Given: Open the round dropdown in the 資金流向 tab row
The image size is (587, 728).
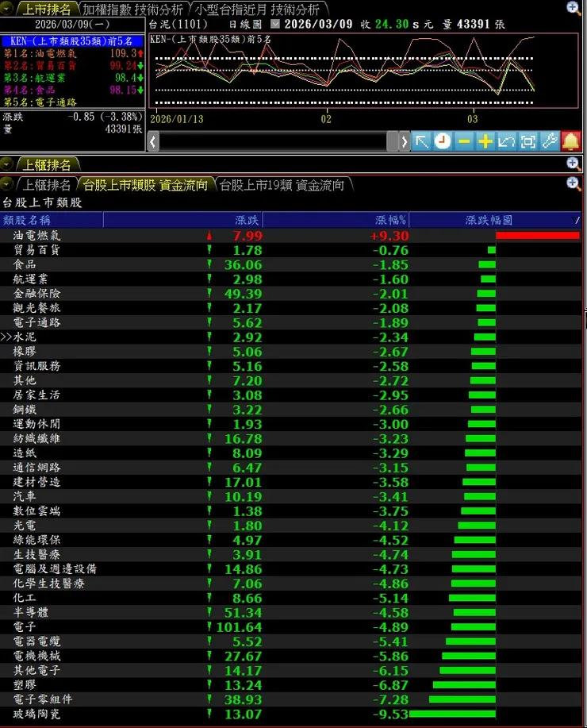Looking at the screenshot, I should [x=6, y=184].
